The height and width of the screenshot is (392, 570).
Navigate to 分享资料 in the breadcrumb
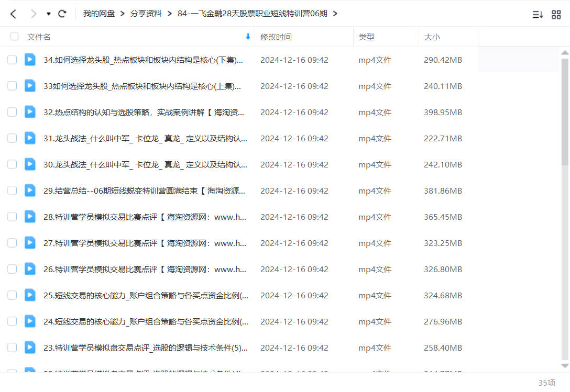pos(146,14)
